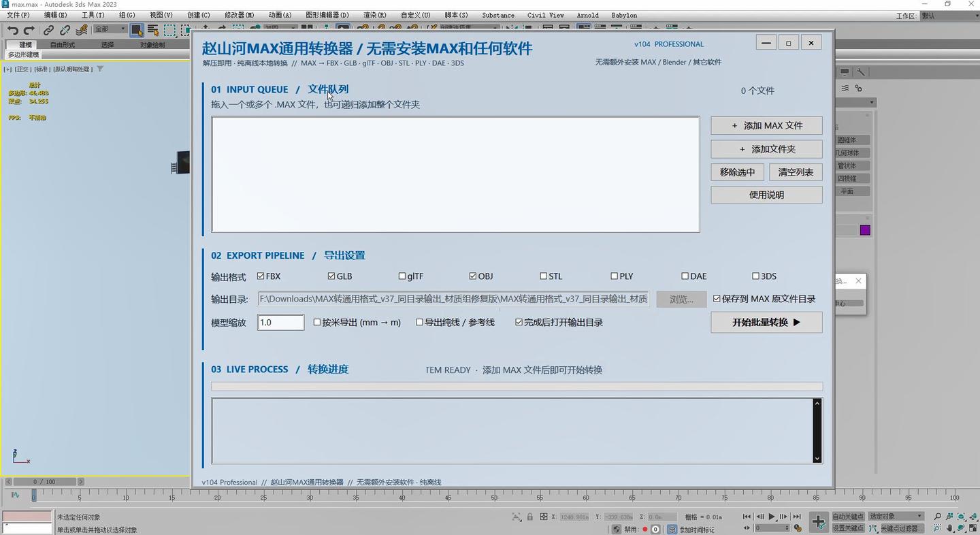Image resolution: width=980 pixels, height=535 pixels.
Task: Enable the PLY output format
Action: [615, 276]
